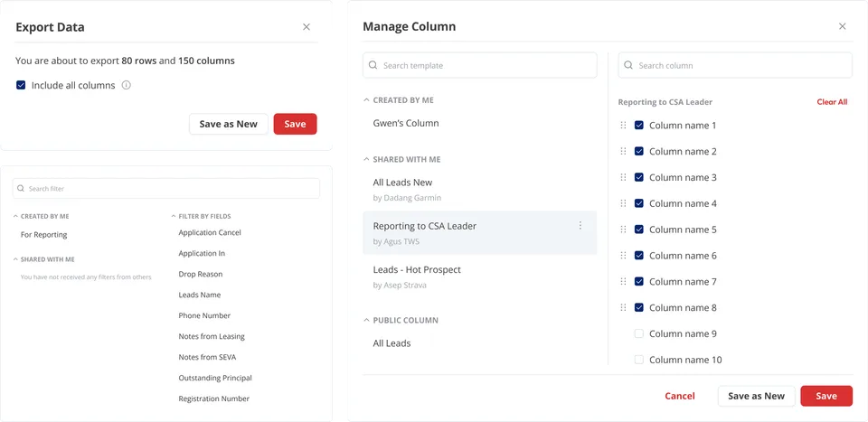Click drag handle beside Column name 5
The height and width of the screenshot is (422, 868).
[x=623, y=229]
